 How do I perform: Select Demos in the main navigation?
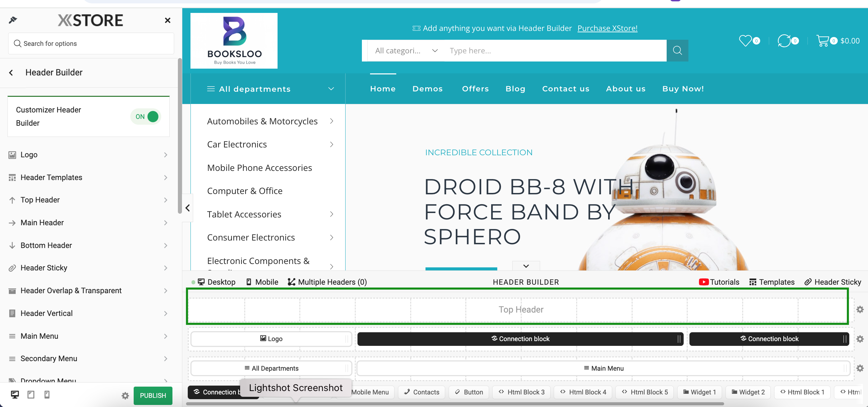[x=428, y=89]
